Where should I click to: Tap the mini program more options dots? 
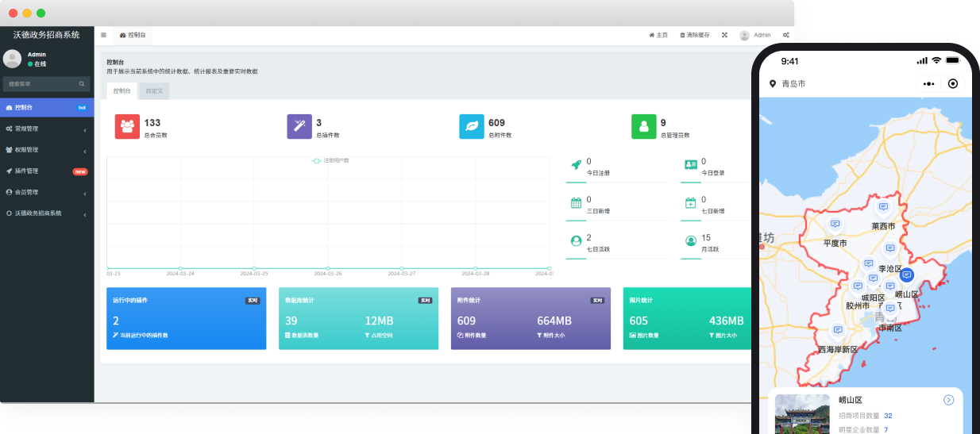click(x=928, y=83)
